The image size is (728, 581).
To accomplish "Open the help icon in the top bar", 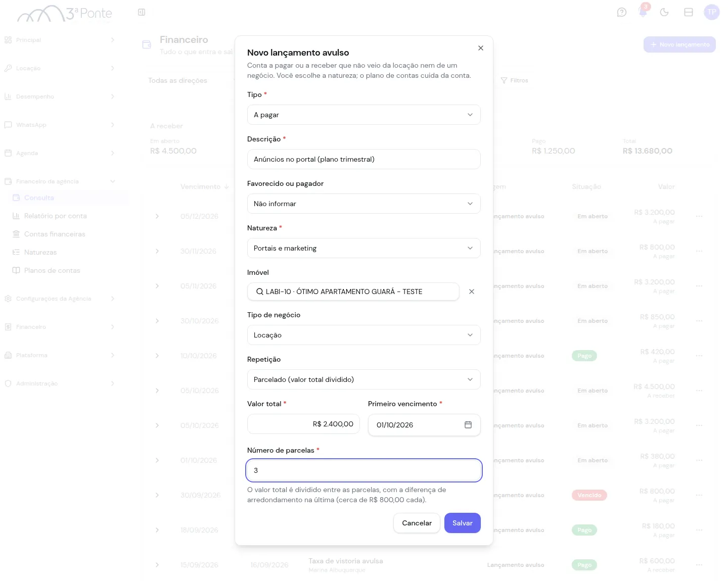I will click(622, 12).
